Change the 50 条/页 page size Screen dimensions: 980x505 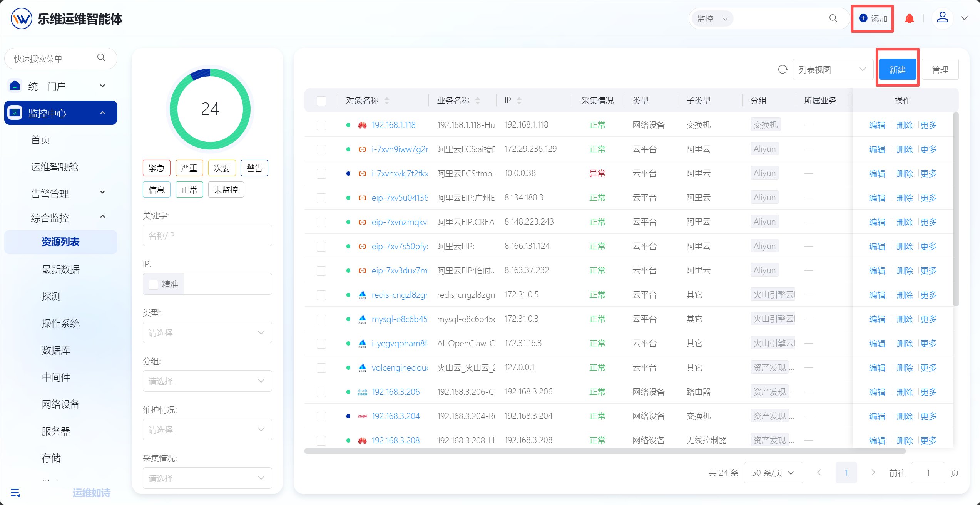tap(773, 473)
